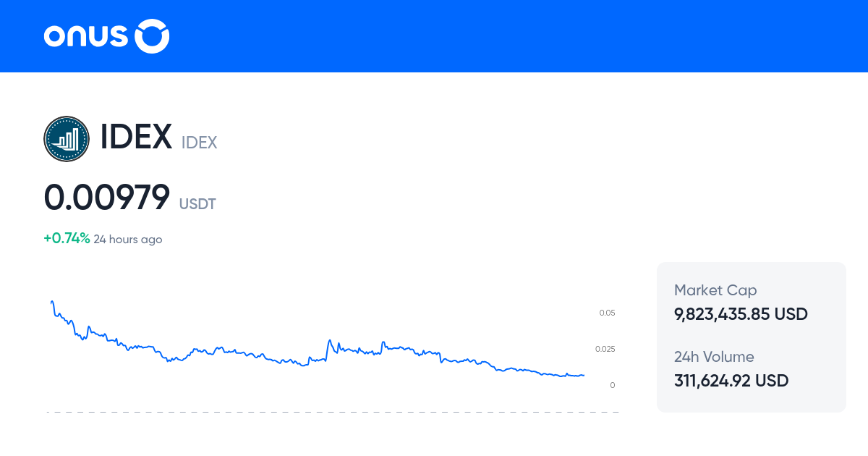868x456 pixels.
Task: Open the ONUS brand mark on the blue banner
Action: point(106,35)
